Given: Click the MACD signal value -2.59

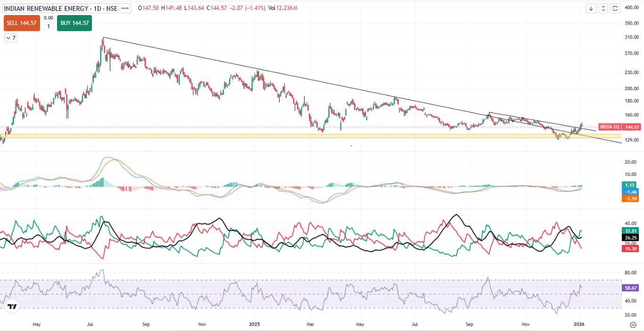Looking at the screenshot, I should point(630,199).
